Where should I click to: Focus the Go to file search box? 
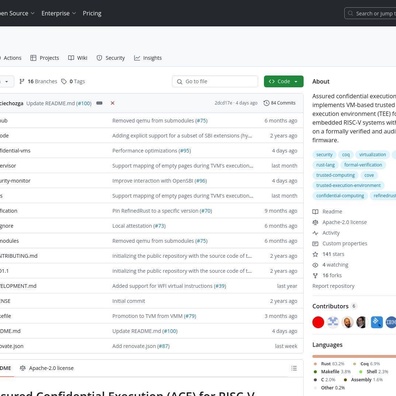tap(215, 81)
